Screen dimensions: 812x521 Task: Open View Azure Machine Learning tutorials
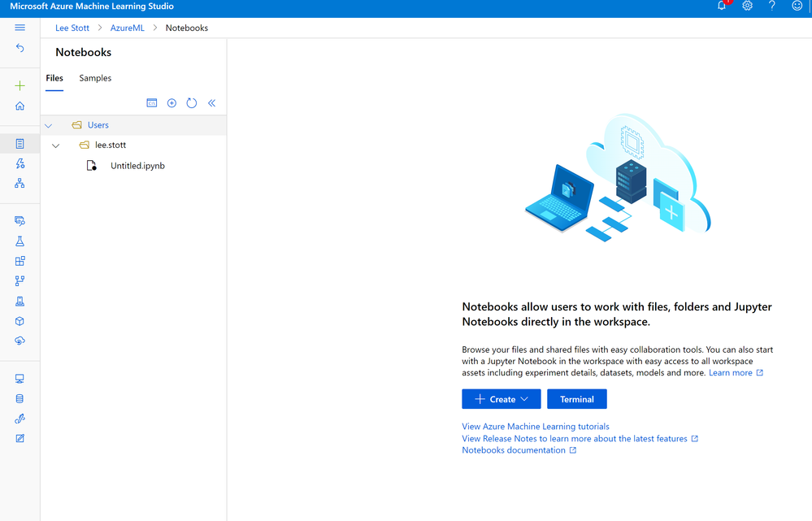(536, 426)
